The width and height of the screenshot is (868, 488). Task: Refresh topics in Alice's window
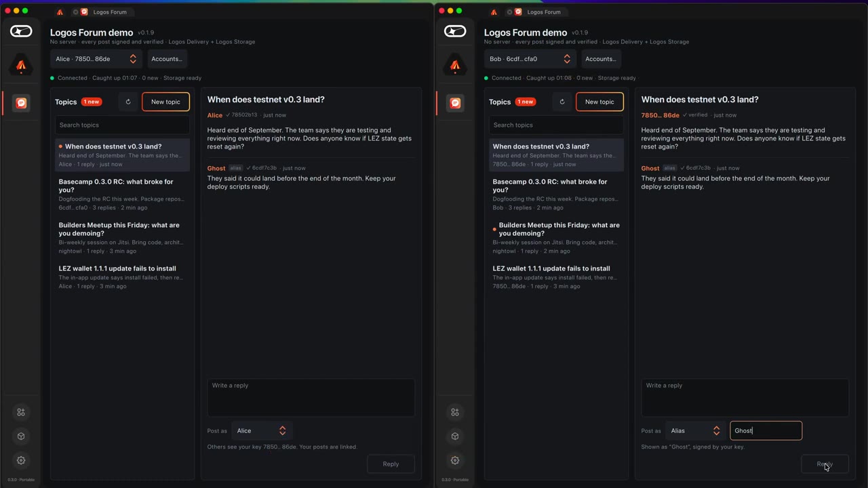pyautogui.click(x=128, y=102)
